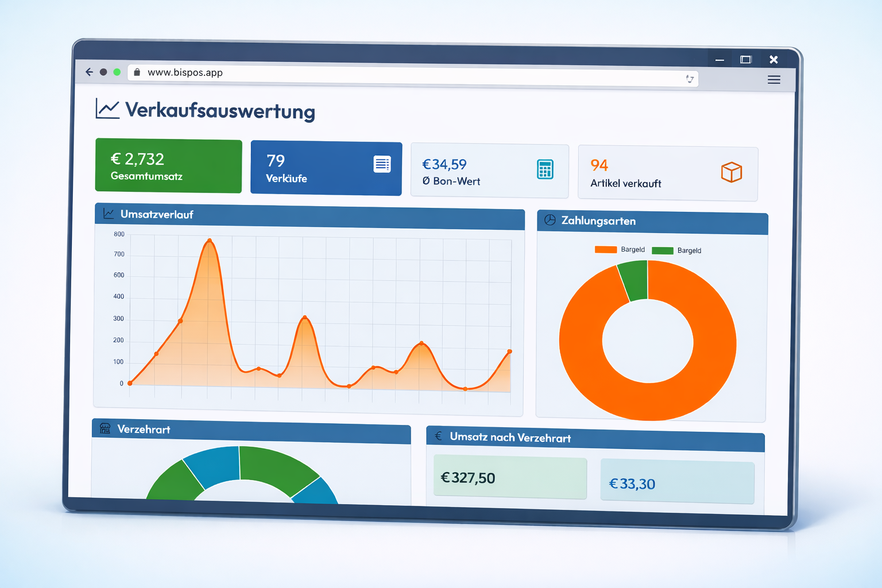
Task: Click the green Gesamtumsatz card
Action: 168,165
